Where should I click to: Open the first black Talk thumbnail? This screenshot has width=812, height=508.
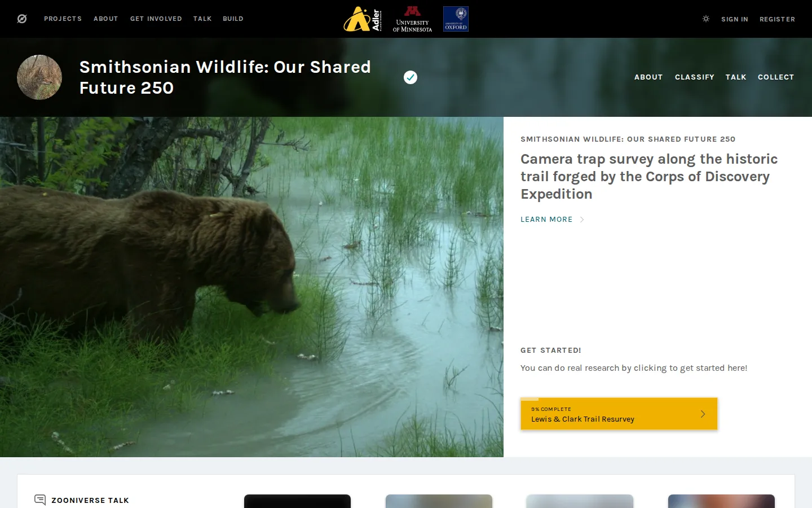pos(297,501)
